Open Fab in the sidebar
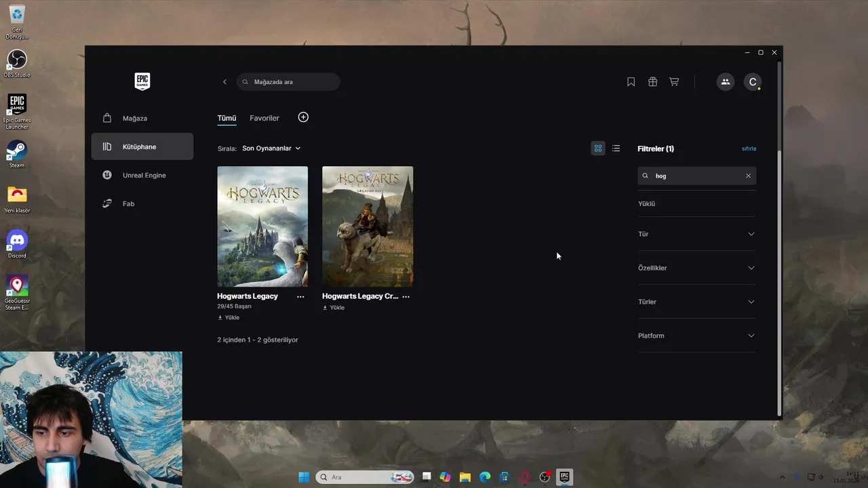Screen dimensions: 868x488 [x=142, y=203]
